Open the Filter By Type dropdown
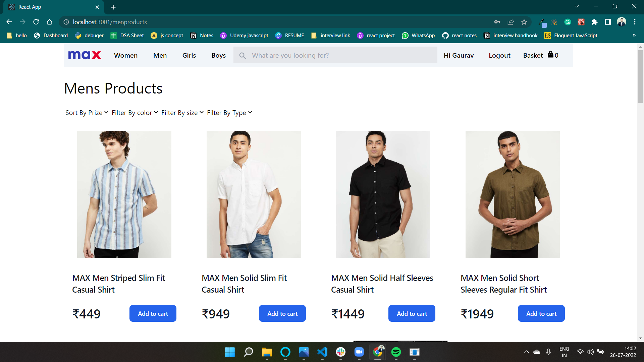 pos(229,113)
